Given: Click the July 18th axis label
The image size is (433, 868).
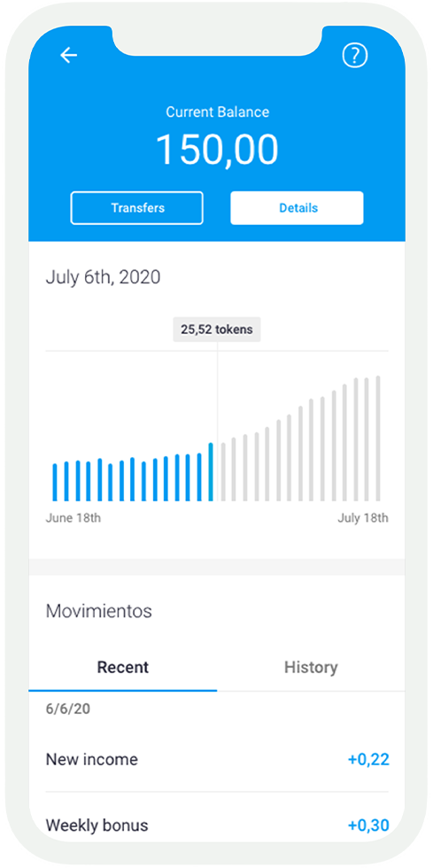Looking at the screenshot, I should [x=363, y=518].
